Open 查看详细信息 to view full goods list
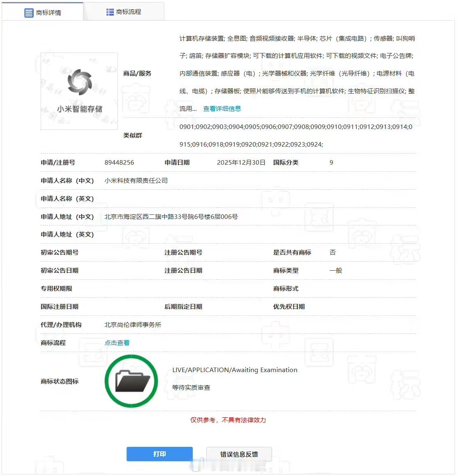This screenshot has width=457, height=476. click(x=222, y=108)
